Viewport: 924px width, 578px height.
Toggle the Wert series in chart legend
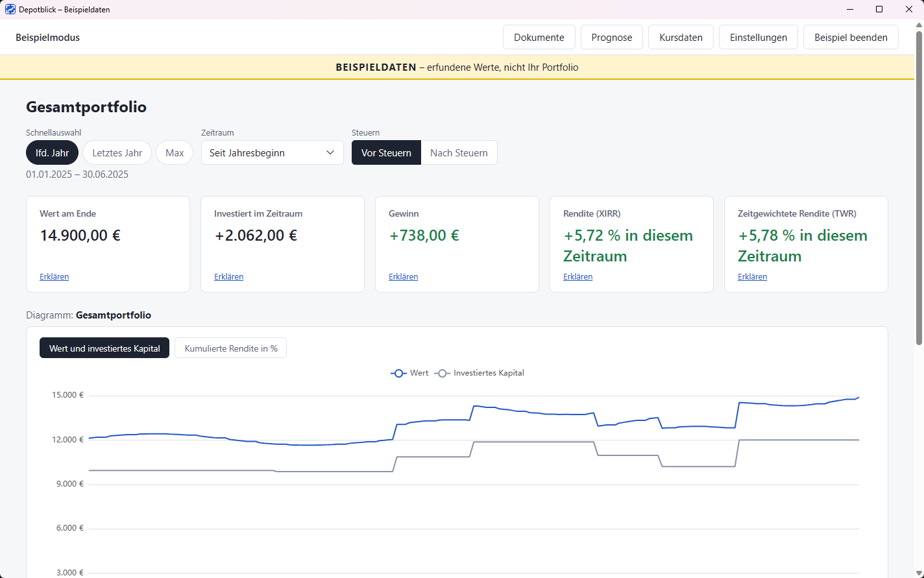click(x=409, y=373)
